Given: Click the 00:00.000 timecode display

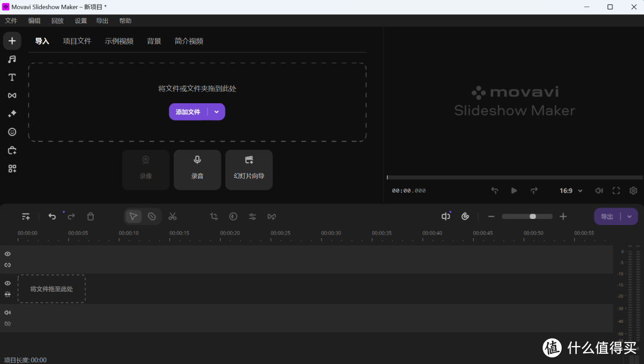Looking at the screenshot, I should tap(408, 190).
